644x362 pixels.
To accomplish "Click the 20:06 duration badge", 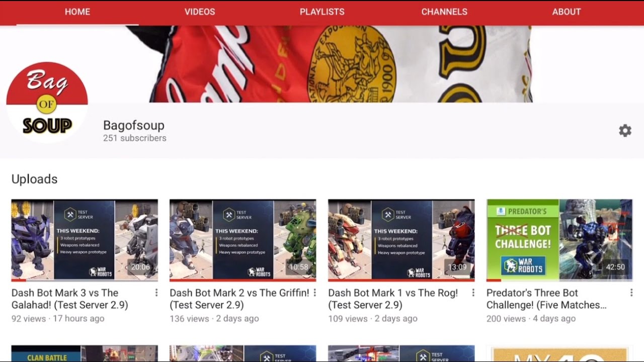I will coord(140,267).
